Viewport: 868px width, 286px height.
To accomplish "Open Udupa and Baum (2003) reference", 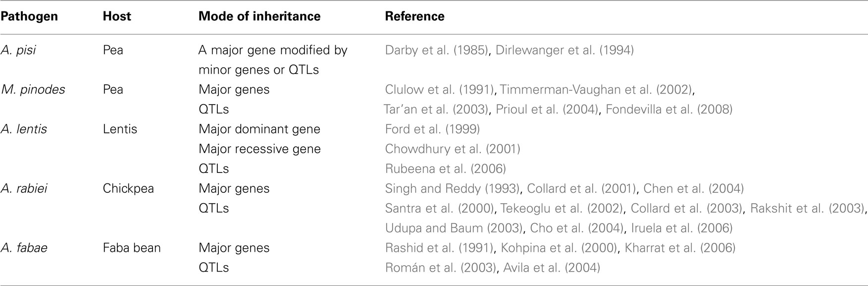I will [x=454, y=229].
